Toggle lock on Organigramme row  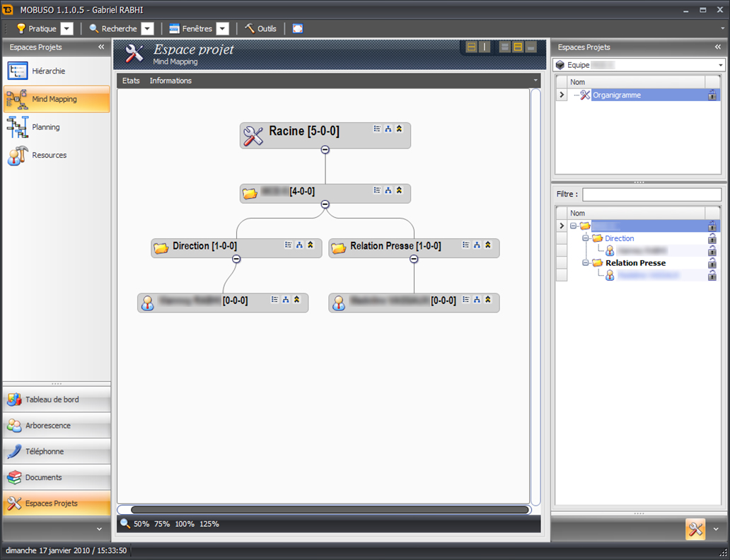[712, 95]
